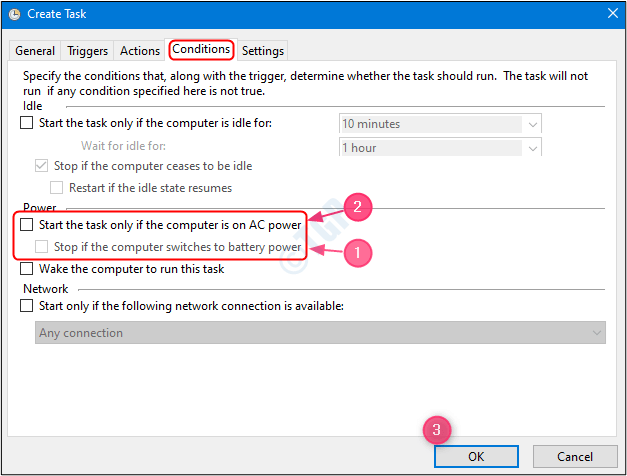Enable start only on AC power
The height and width of the screenshot is (476, 627).
click(x=27, y=226)
